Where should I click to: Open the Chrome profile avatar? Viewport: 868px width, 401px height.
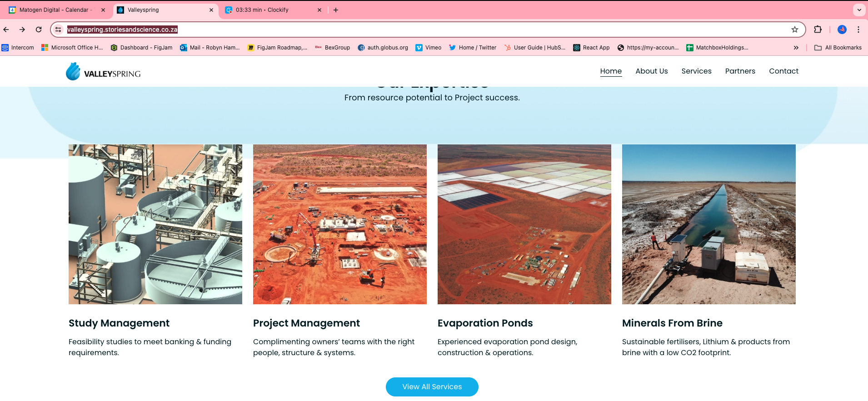(x=842, y=30)
